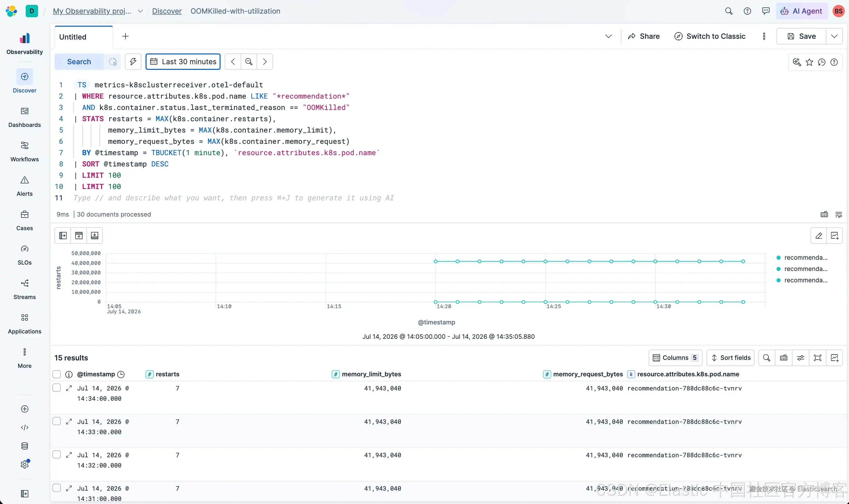Click the zoom out time range icon
This screenshot has height=504, width=849.
coord(249,61)
